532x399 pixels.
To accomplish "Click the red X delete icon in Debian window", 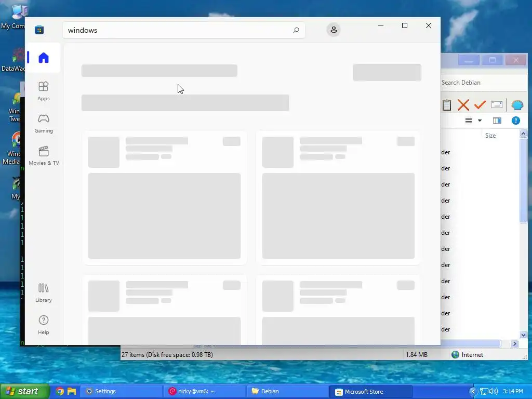I will 463,105.
